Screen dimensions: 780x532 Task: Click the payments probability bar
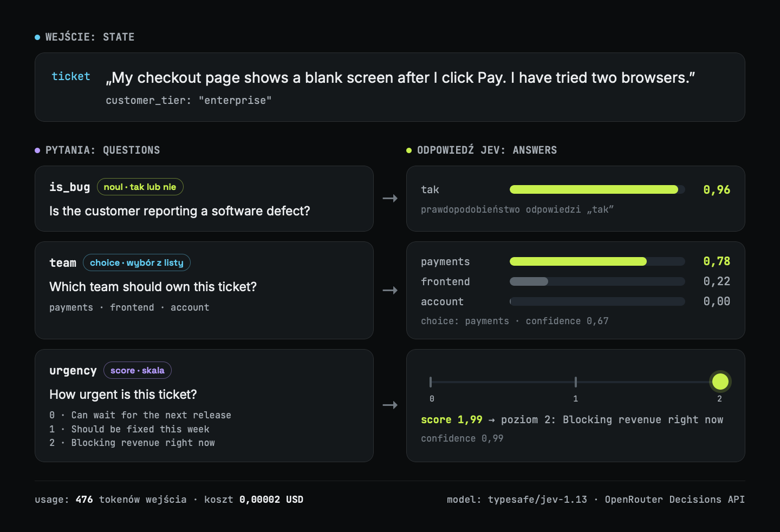pyautogui.click(x=597, y=261)
